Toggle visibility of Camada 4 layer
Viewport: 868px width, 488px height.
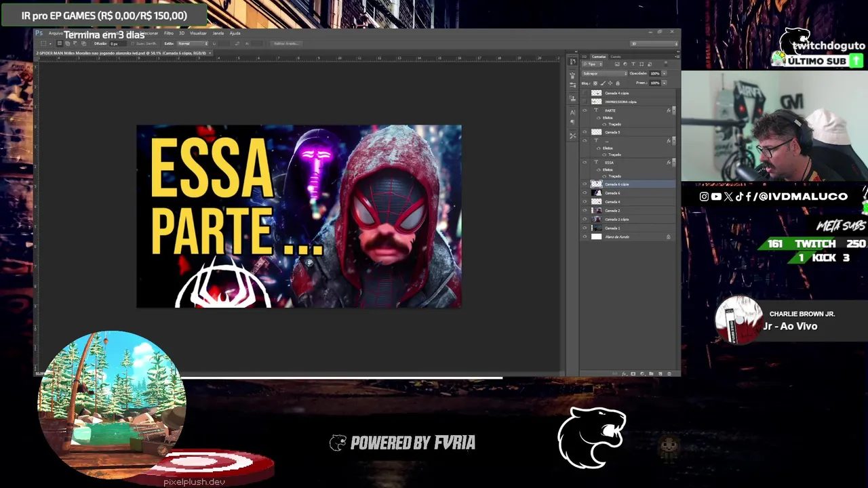pos(585,202)
